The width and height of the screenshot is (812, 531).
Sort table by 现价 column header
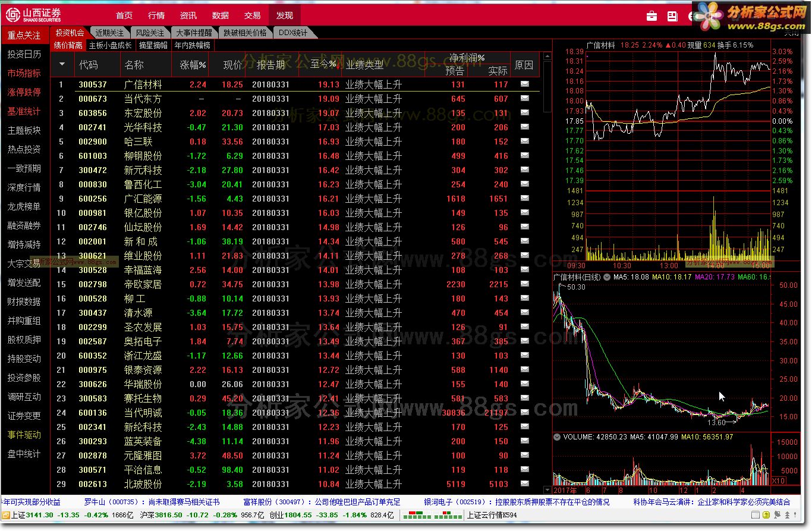(x=232, y=65)
